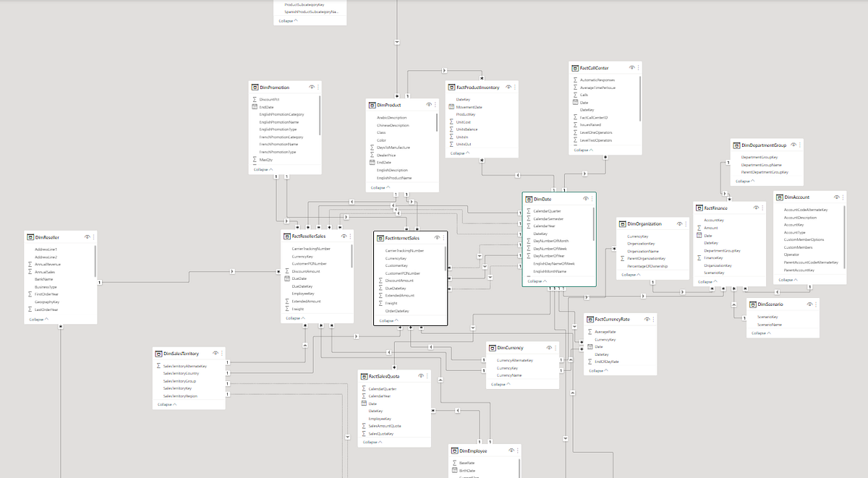Toggle visibility of the DimScenario table

(x=809, y=304)
